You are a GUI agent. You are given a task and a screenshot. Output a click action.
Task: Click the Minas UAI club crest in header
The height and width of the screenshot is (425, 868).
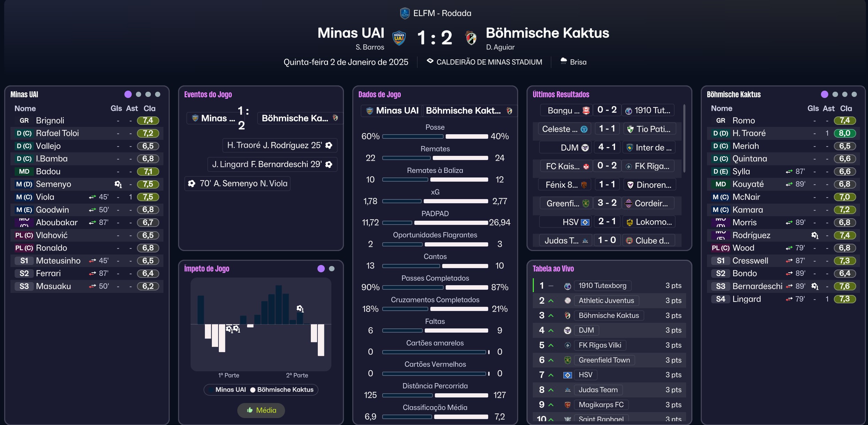[x=399, y=38]
